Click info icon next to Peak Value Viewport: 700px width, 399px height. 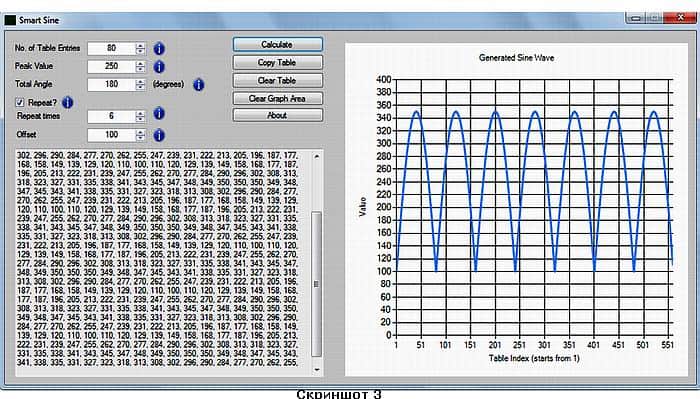tap(159, 66)
